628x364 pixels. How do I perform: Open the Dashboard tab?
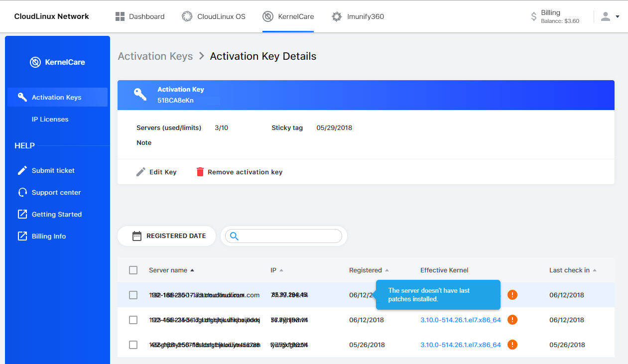(140, 16)
